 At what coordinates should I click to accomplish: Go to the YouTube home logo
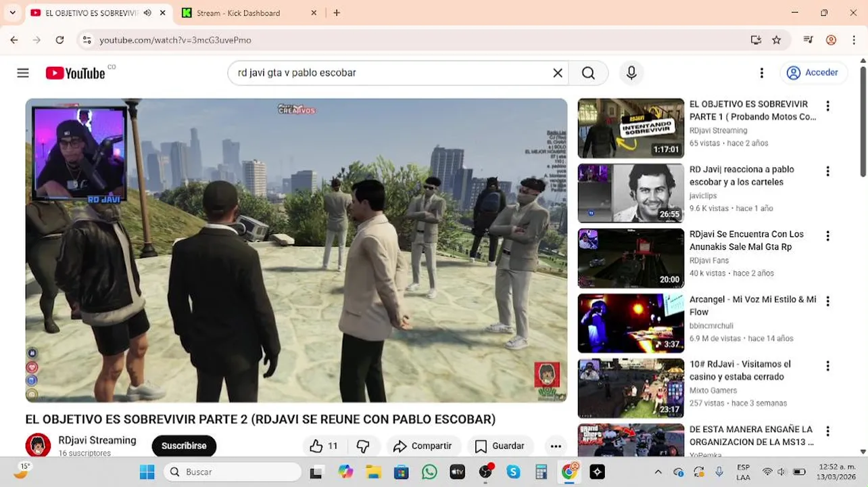(x=75, y=73)
